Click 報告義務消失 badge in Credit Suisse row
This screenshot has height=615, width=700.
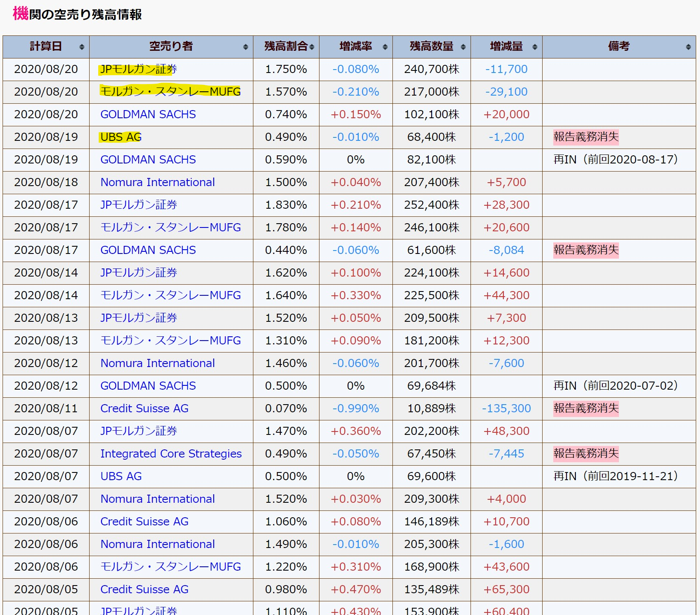click(586, 408)
